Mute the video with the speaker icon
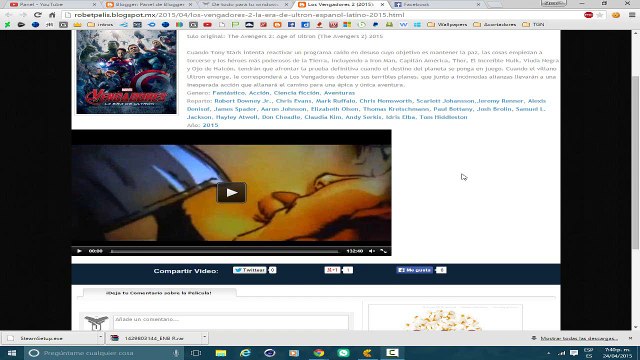640x360 pixels. point(372,251)
